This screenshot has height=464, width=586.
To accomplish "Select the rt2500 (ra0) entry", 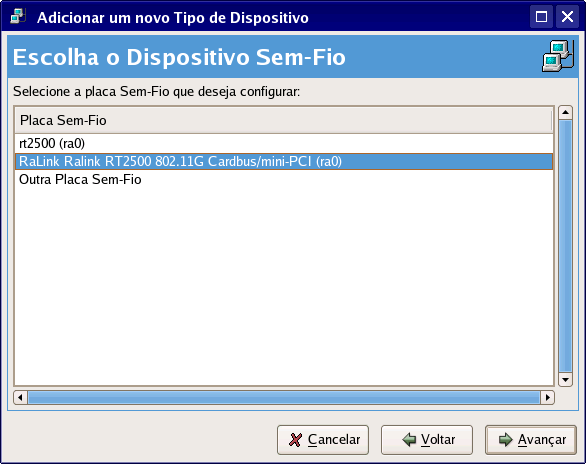I will (284, 143).
